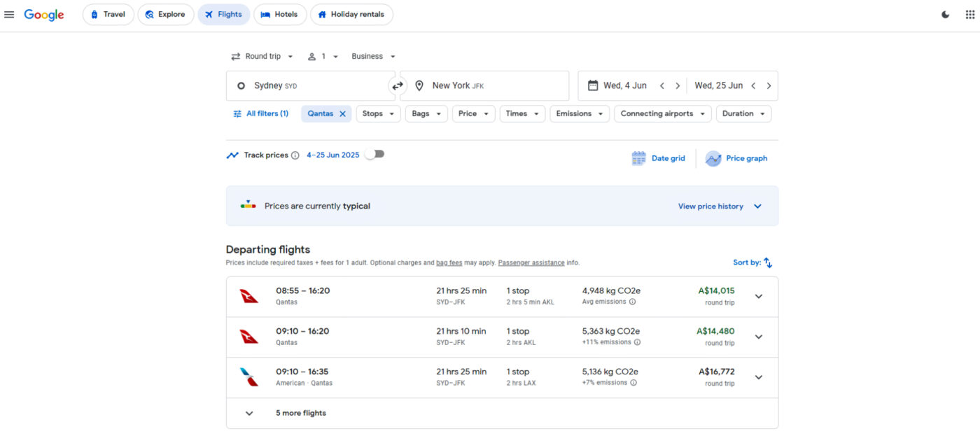Go to previous departure date
Viewport: 980px width, 436px height.
click(x=662, y=86)
